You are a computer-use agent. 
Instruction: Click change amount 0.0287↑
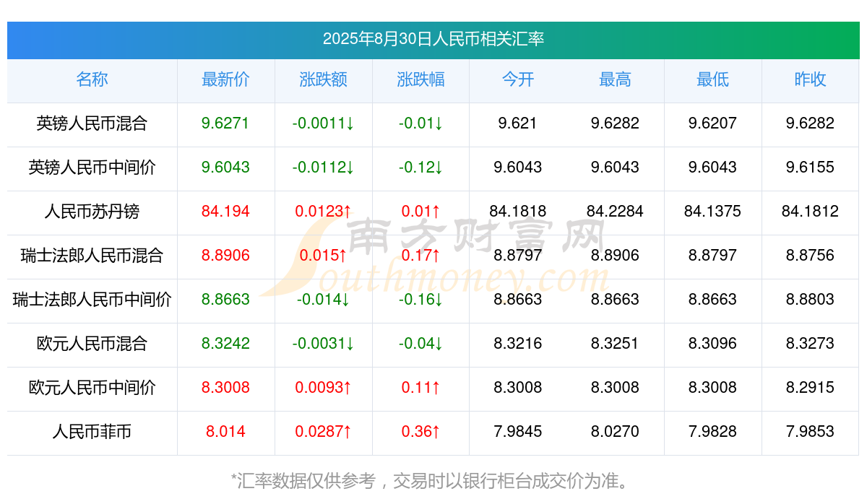pyautogui.click(x=323, y=432)
